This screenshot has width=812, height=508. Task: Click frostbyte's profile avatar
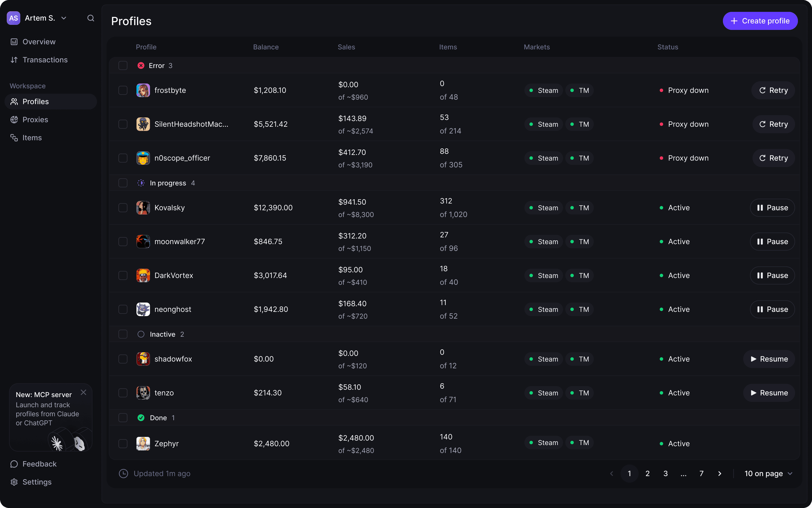point(143,90)
